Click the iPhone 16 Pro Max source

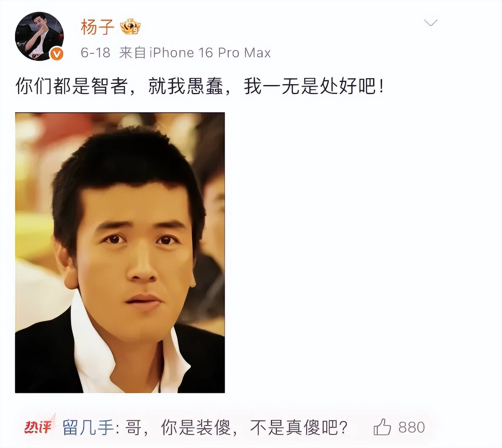click(x=210, y=53)
